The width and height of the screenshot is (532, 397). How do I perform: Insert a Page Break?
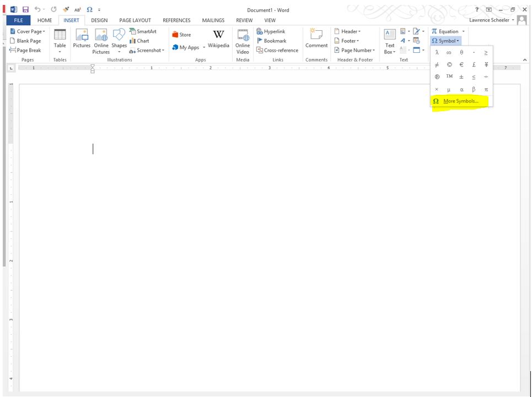[26, 50]
